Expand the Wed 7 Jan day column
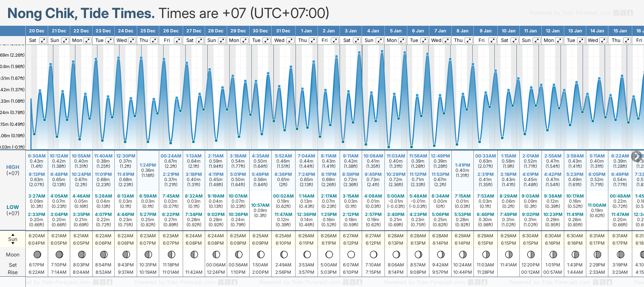 point(447,40)
